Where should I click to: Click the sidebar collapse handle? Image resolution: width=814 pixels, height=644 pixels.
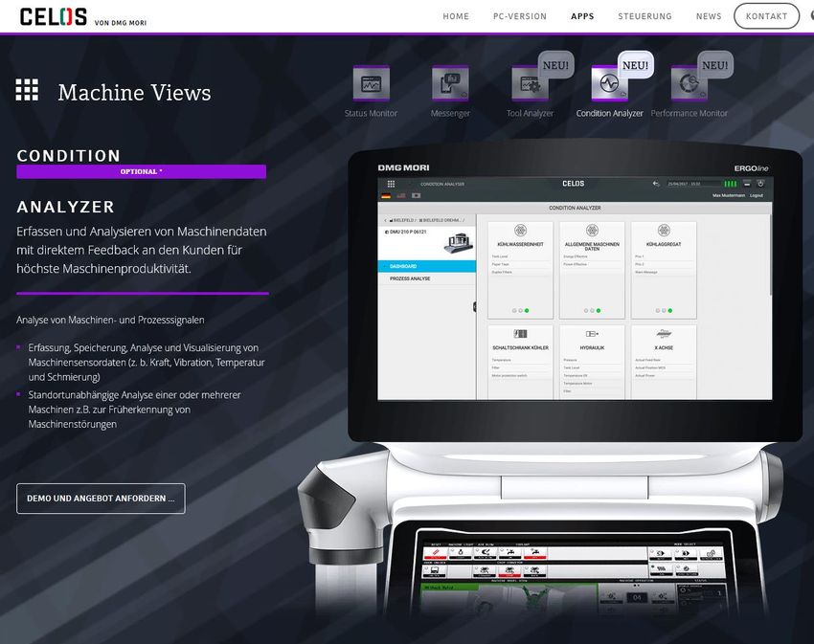[x=474, y=307]
